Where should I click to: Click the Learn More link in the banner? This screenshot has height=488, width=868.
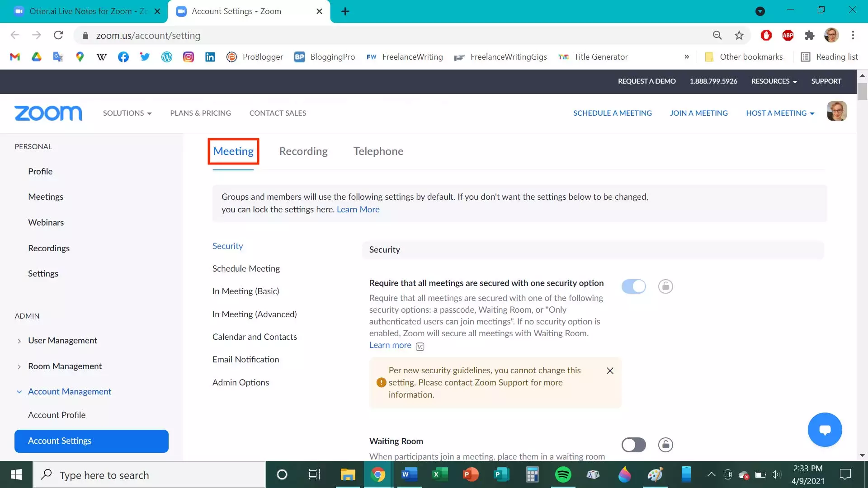coord(358,210)
